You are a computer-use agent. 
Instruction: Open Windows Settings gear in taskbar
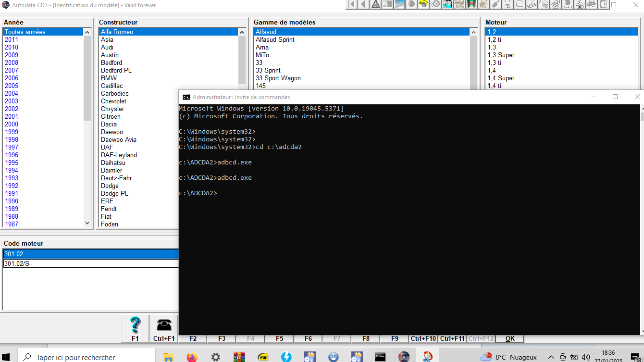coord(215,357)
